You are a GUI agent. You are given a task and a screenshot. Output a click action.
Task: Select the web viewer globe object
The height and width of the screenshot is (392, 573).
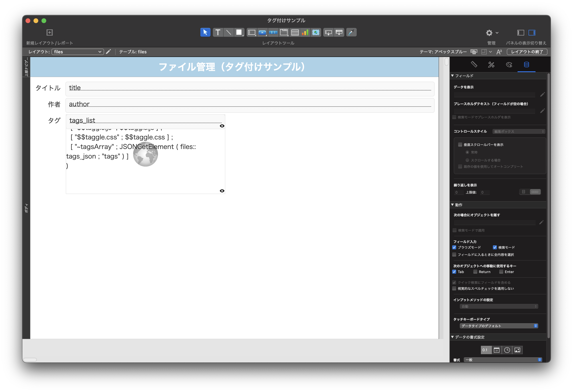(x=145, y=154)
